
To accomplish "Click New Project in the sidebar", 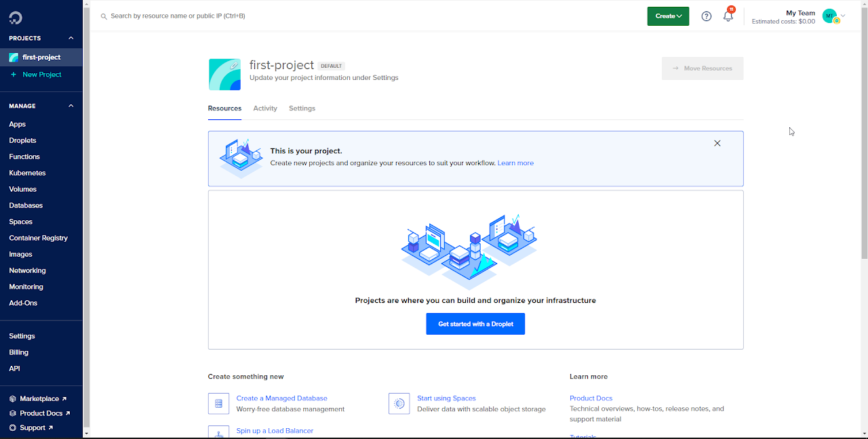I will [x=41, y=75].
